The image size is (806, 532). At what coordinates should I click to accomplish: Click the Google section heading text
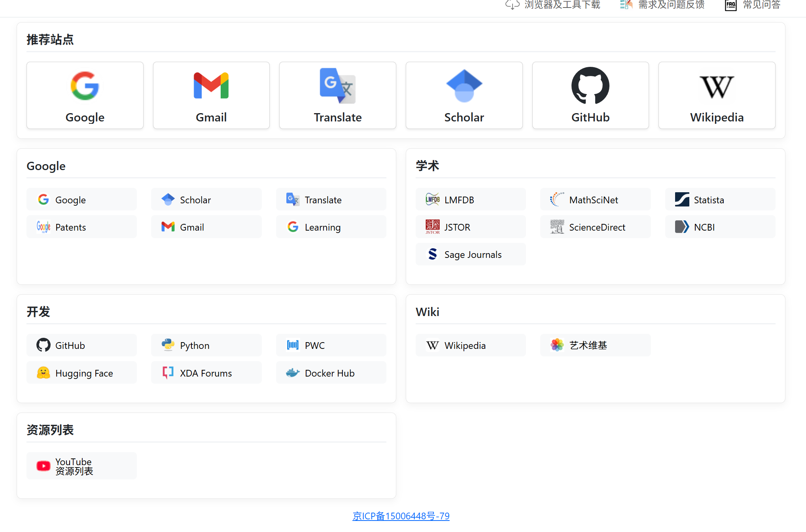(x=46, y=166)
